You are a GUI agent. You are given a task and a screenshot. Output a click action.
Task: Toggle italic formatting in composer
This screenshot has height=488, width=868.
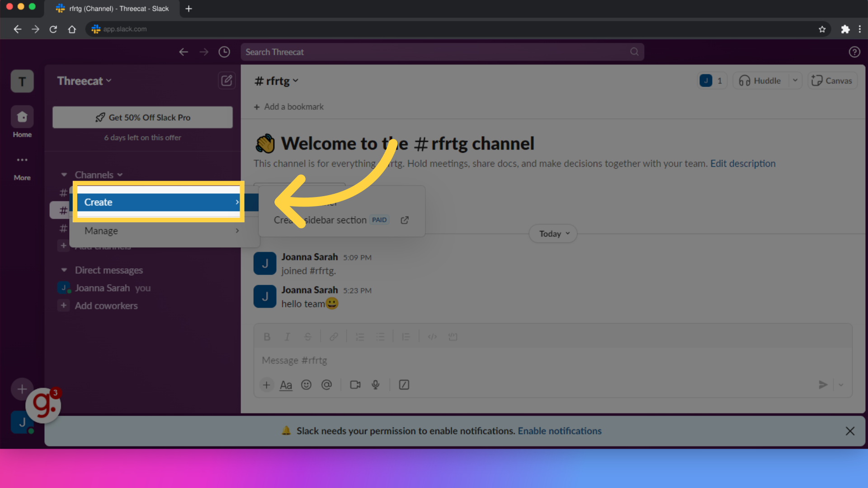tap(287, 337)
